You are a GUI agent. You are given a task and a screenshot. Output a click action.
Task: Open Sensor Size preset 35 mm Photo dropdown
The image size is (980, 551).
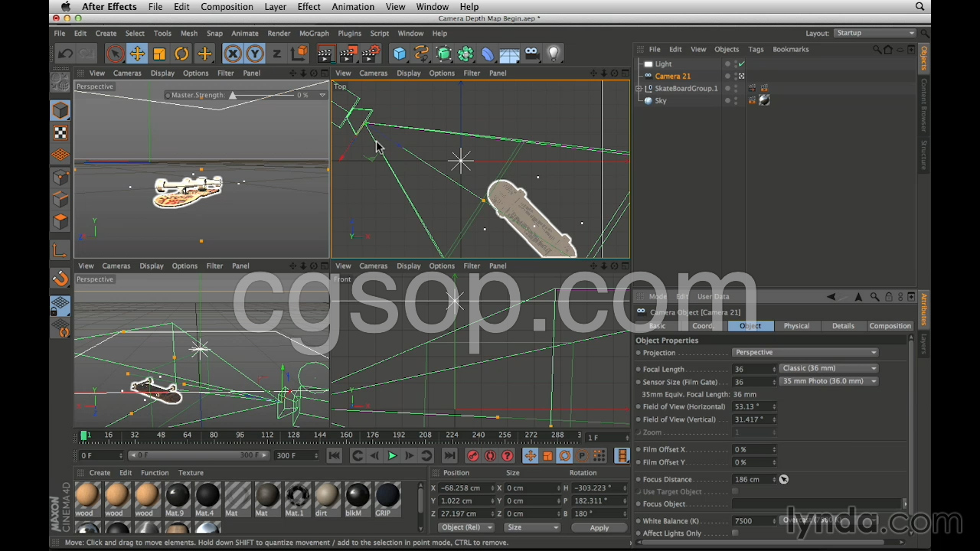coord(829,381)
